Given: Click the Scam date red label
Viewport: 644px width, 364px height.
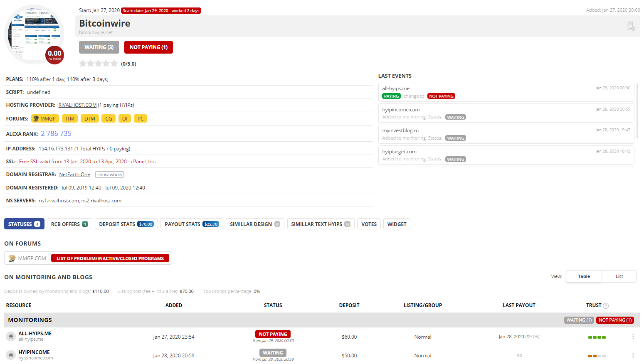Looking at the screenshot, I should click(x=161, y=11).
